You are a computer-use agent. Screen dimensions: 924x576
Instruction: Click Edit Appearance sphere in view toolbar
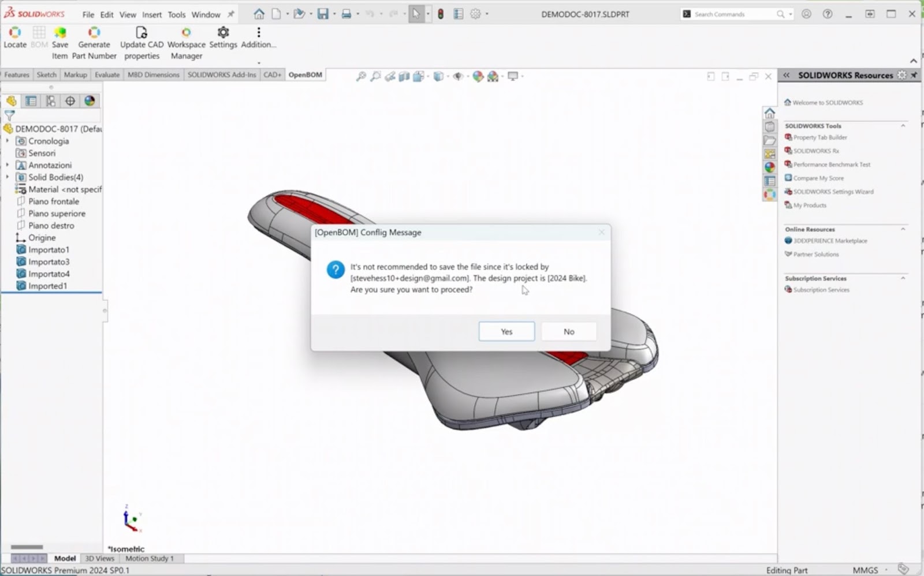coord(478,76)
